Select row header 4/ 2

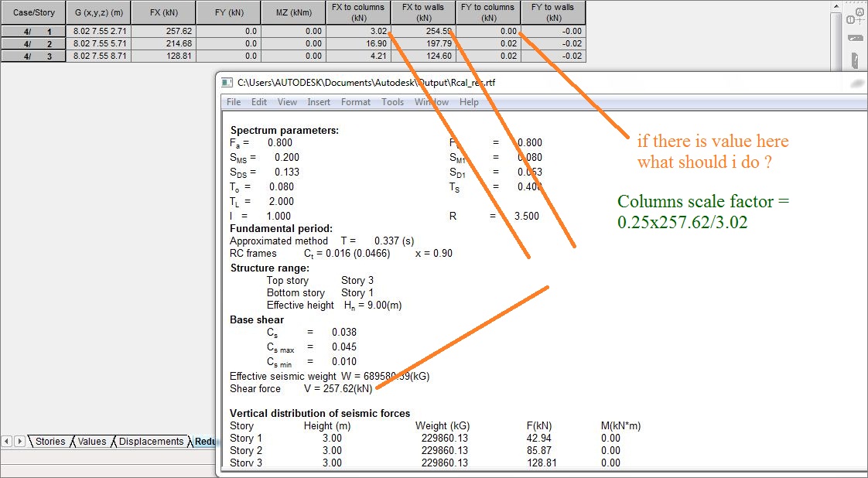tap(34, 44)
